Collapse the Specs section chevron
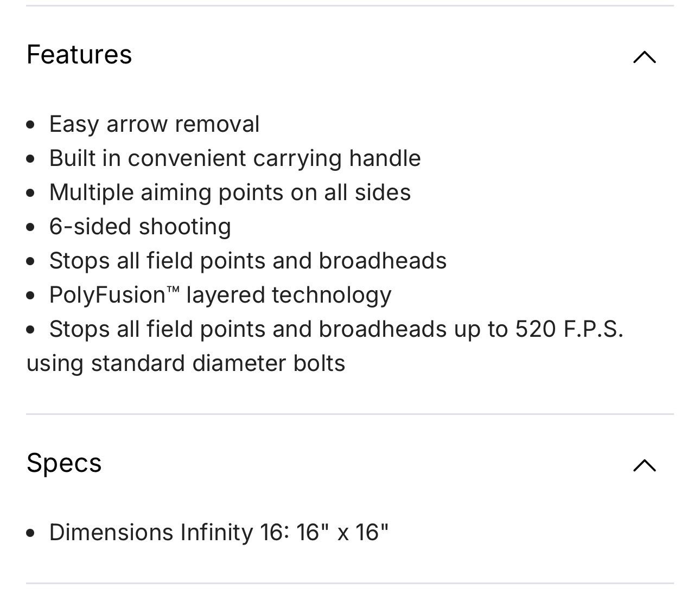This screenshot has width=700, height=589. coord(644,465)
